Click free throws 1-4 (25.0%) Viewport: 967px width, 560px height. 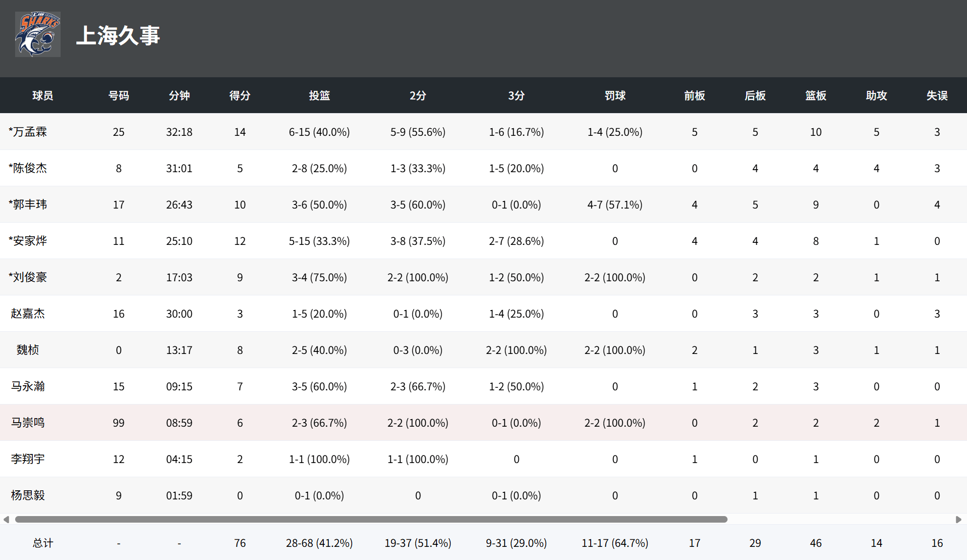click(x=615, y=132)
